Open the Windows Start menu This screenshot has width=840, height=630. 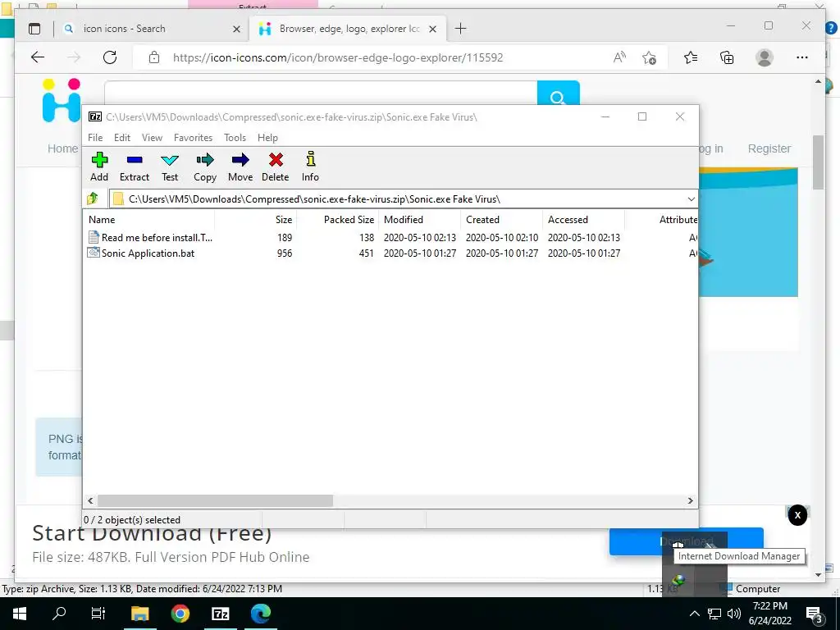(x=20, y=614)
